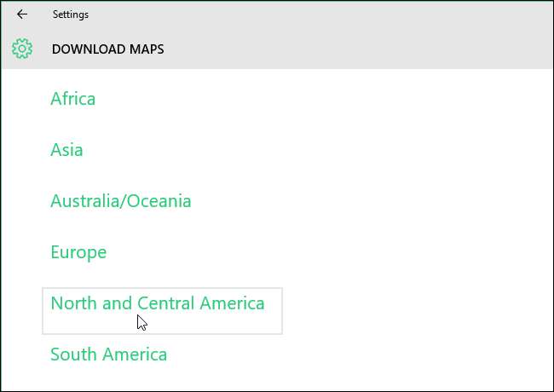Open Australia/Oceania maps
Viewport: 554px width, 392px height.
[x=120, y=201]
